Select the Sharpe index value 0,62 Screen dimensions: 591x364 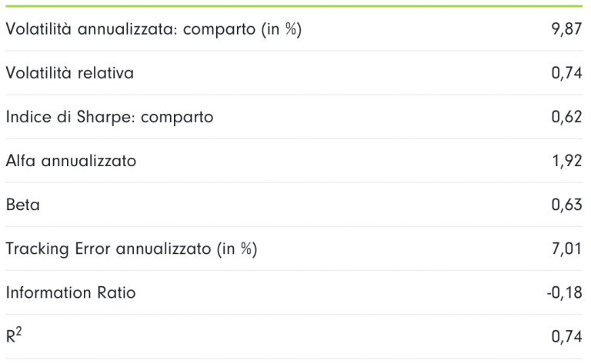tap(569, 118)
